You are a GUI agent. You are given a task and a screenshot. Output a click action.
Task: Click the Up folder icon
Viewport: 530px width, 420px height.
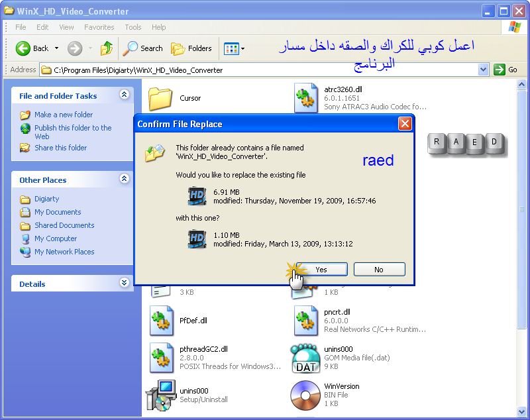[x=106, y=48]
